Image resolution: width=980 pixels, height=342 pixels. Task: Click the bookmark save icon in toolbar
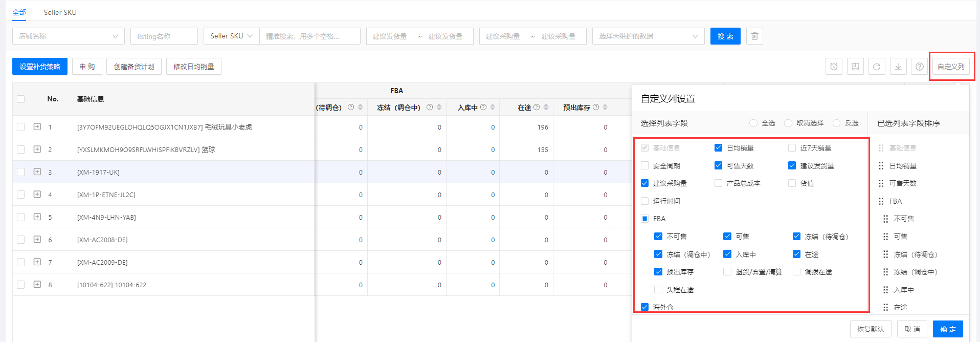click(855, 67)
